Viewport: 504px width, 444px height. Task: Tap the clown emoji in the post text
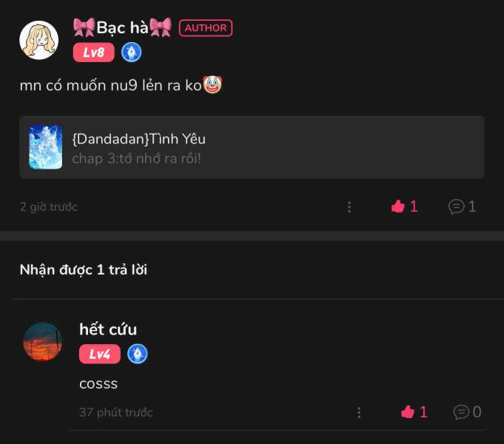[212, 85]
